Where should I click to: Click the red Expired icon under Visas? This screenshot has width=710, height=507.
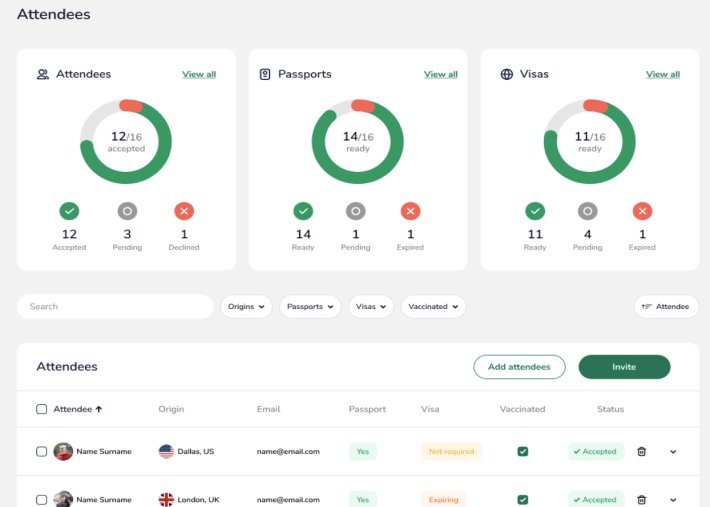(642, 211)
